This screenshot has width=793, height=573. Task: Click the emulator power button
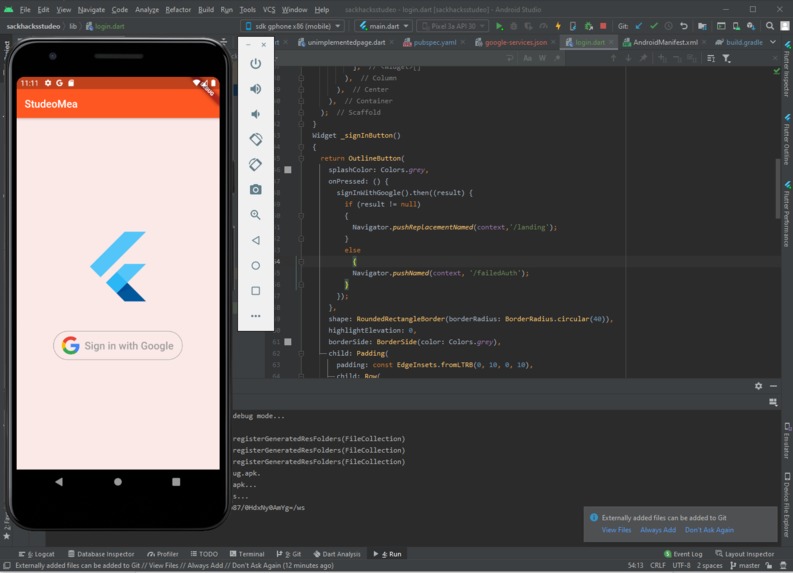pos(255,64)
